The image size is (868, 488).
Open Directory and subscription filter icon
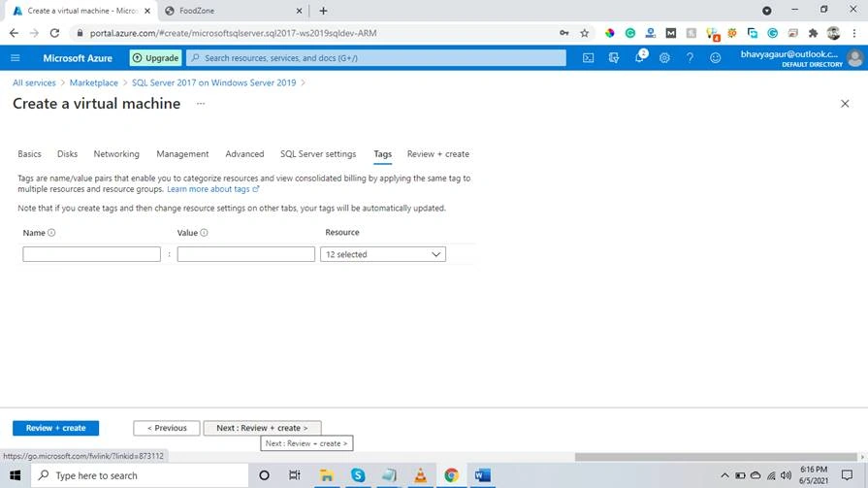613,57
